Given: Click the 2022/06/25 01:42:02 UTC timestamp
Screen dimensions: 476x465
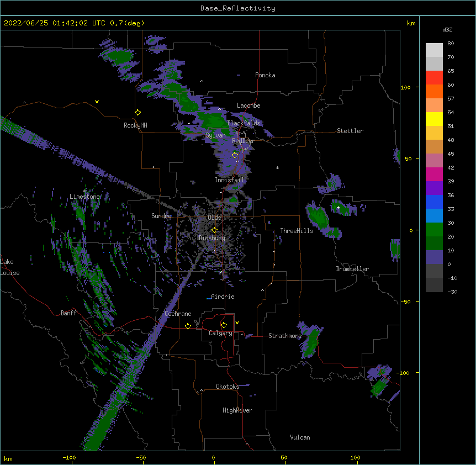Looking at the screenshot, I should coord(54,23).
